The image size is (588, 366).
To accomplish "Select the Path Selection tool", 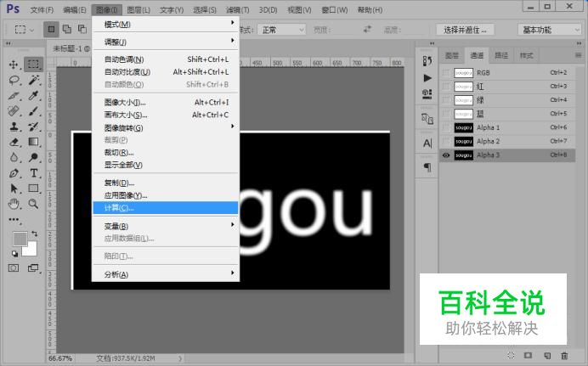I will pos(14,189).
